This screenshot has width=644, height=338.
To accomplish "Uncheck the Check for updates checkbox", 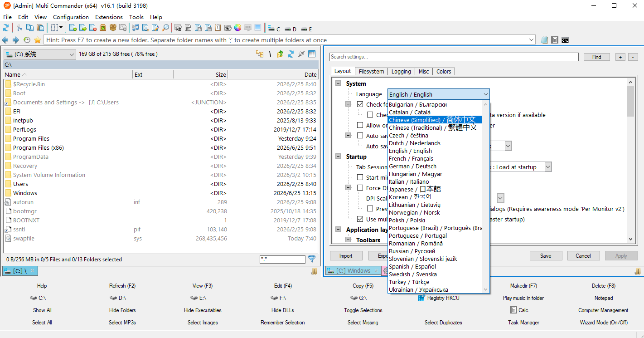I will coord(360,104).
